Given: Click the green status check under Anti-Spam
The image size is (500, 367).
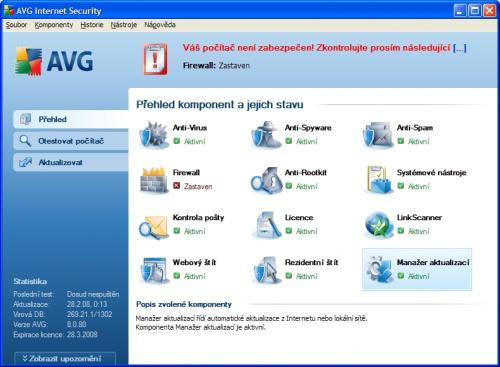Looking at the screenshot, I should (x=401, y=141).
